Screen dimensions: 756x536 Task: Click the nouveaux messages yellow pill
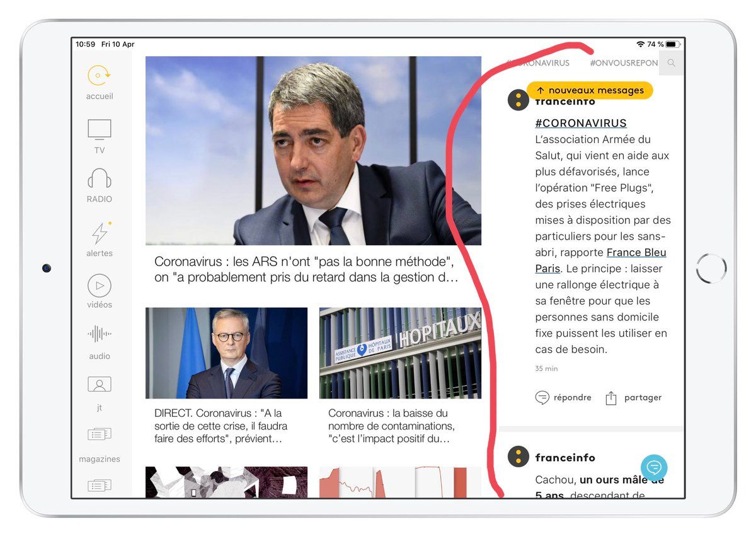pyautogui.click(x=590, y=90)
